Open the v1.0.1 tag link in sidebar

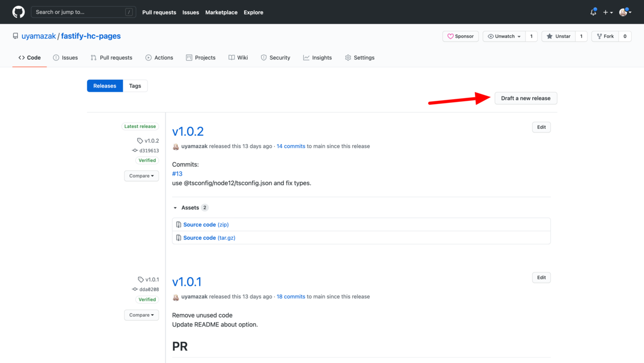(149, 279)
